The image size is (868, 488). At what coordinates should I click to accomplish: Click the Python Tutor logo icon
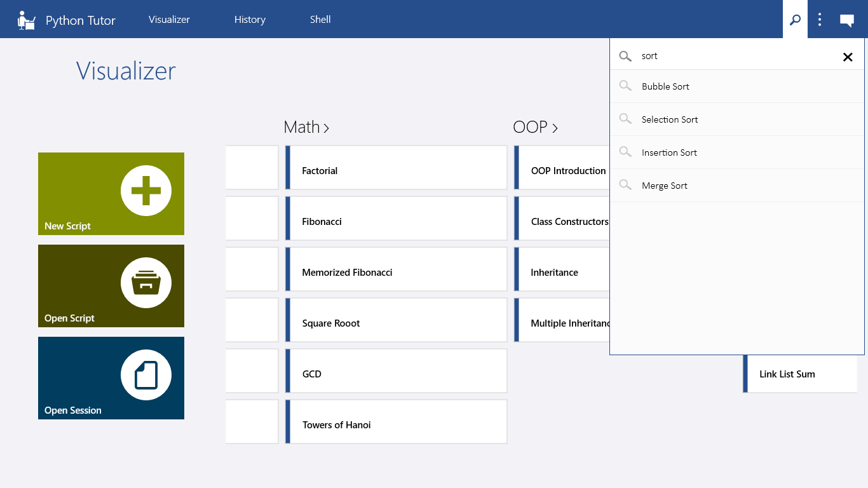point(26,20)
